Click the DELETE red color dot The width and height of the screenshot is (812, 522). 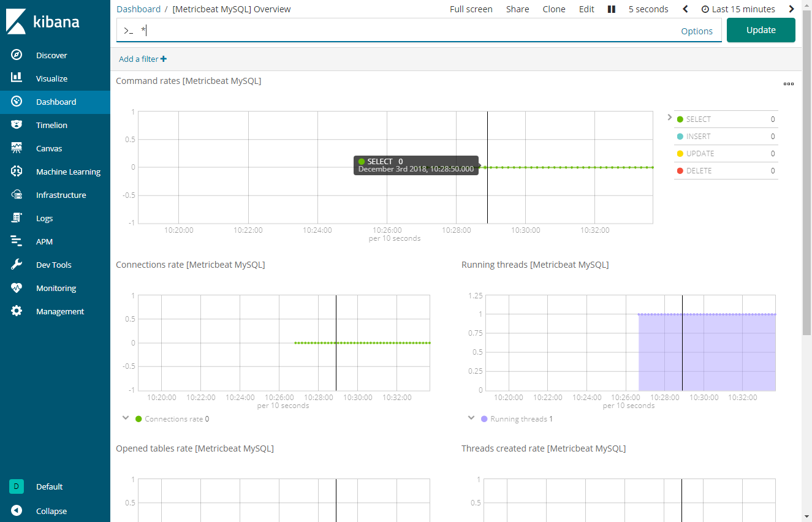coord(680,171)
